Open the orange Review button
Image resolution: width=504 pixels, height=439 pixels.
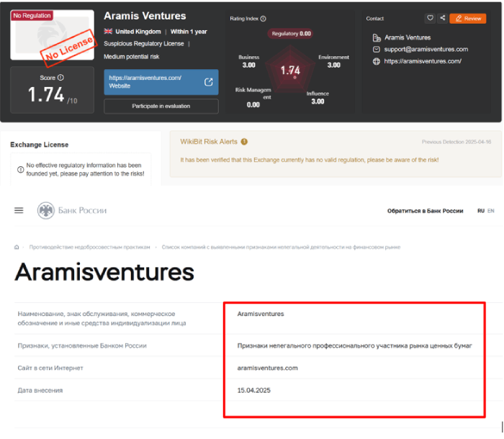click(x=468, y=19)
